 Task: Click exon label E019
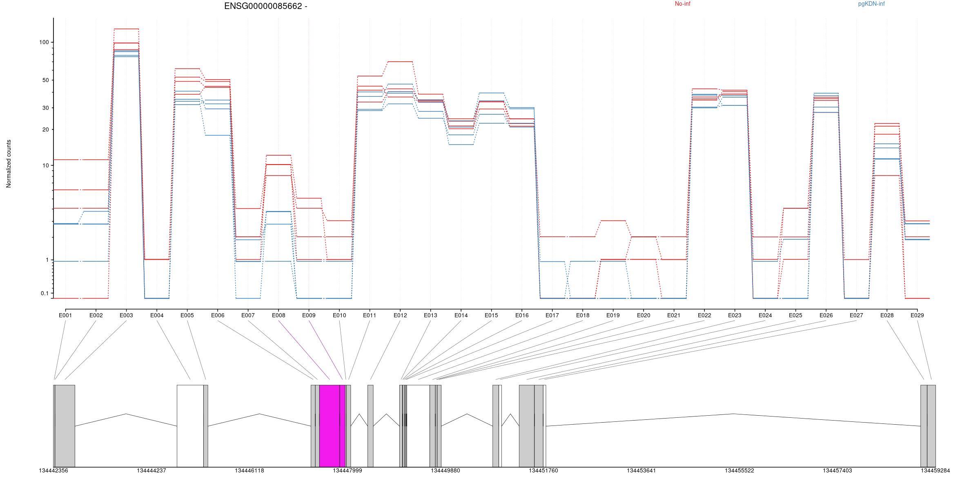pyautogui.click(x=613, y=315)
